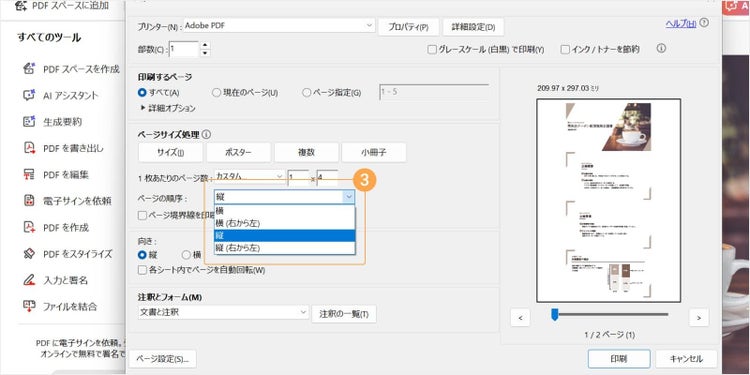This screenshot has width=750, height=375.
Task: Choose the PDF を編集 icon
Action: tap(29, 175)
